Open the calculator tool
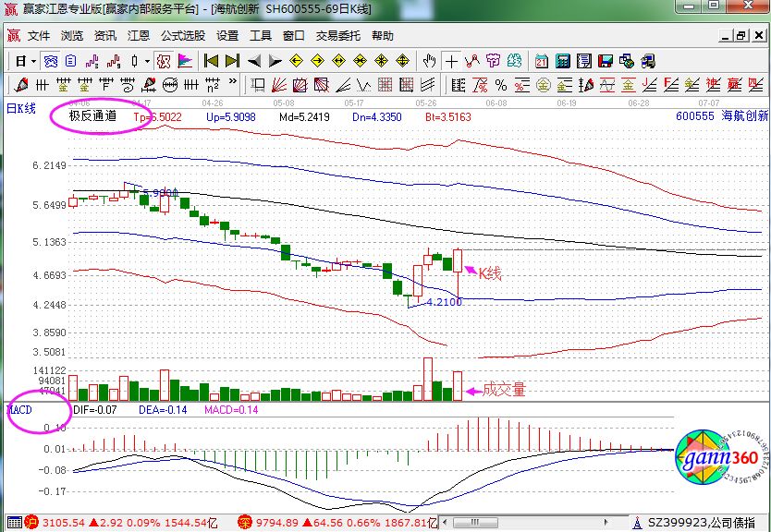The image size is (771, 532). 562,61
